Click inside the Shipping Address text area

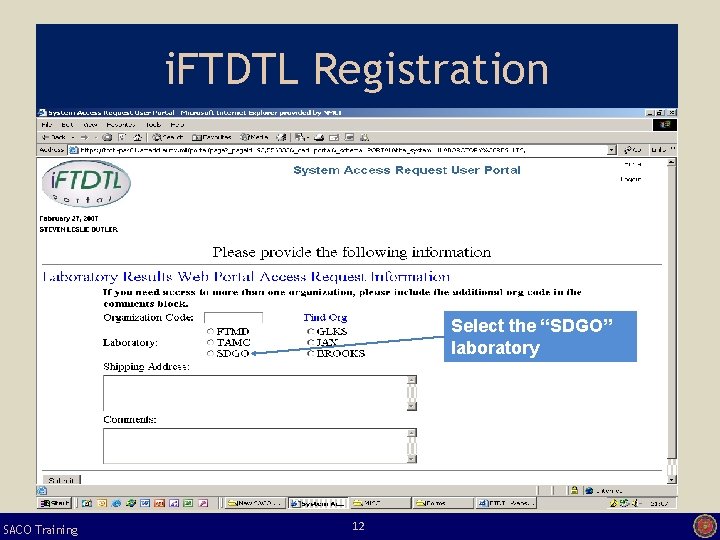[x=255, y=393]
